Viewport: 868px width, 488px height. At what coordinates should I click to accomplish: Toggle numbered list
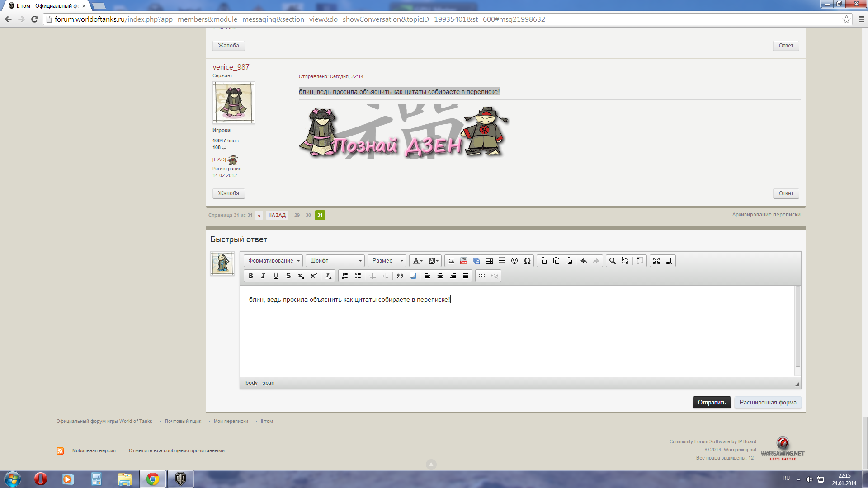pyautogui.click(x=345, y=276)
